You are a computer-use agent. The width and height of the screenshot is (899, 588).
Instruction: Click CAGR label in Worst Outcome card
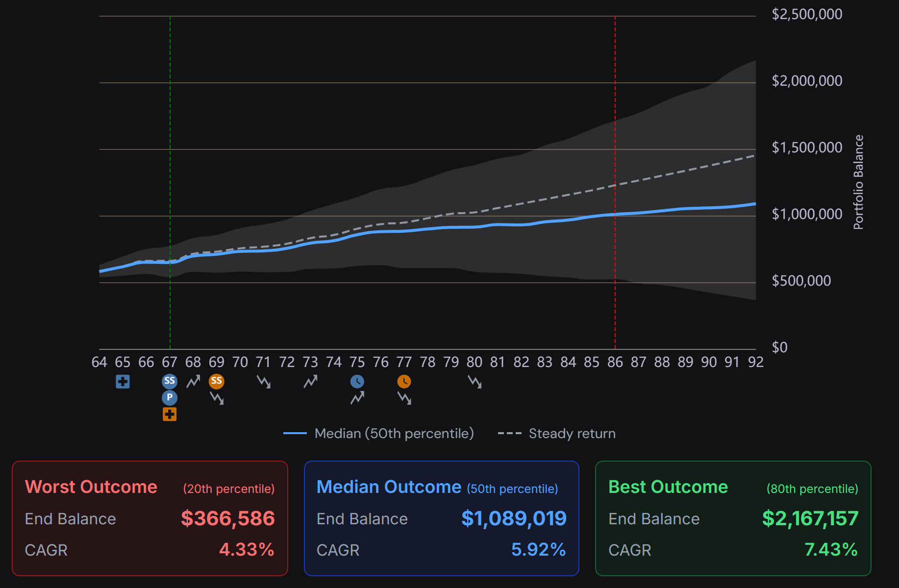(46, 550)
